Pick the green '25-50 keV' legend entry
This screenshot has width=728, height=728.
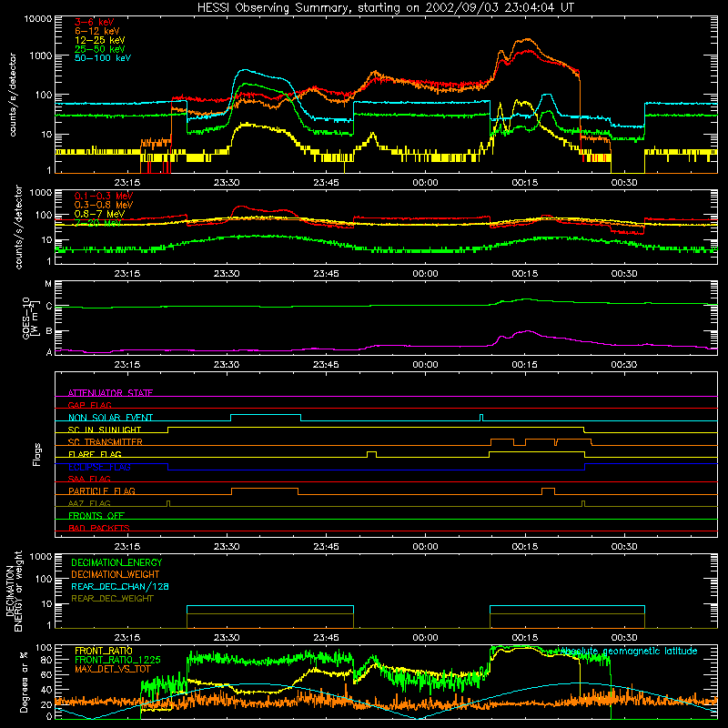coord(100,49)
